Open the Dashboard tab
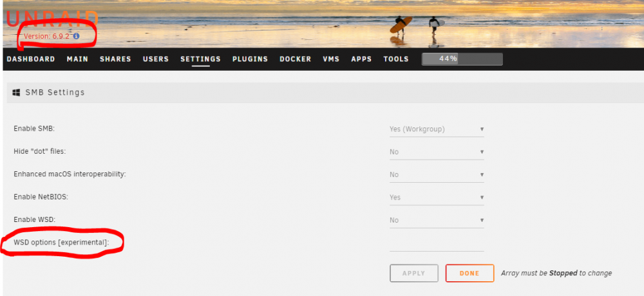 (31, 59)
